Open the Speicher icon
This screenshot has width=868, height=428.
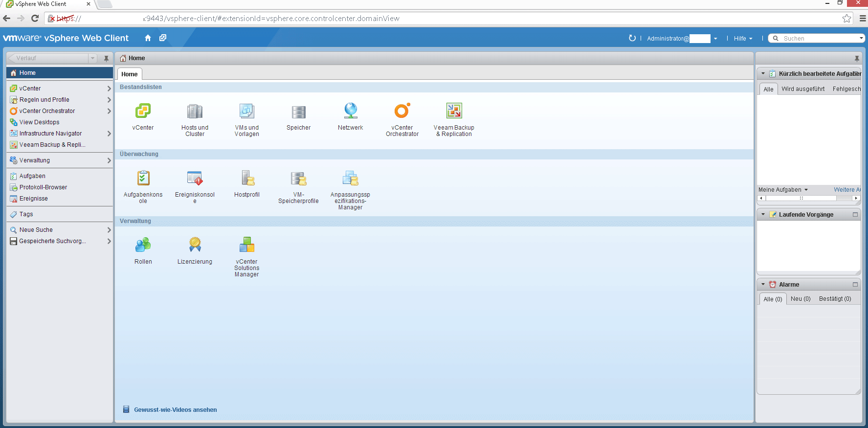click(x=298, y=112)
